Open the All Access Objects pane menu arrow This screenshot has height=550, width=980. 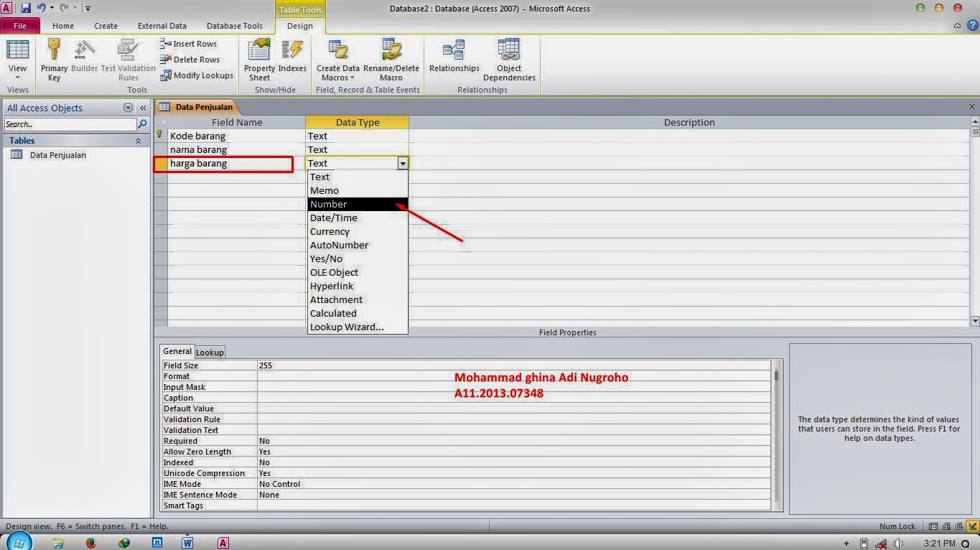coord(129,108)
